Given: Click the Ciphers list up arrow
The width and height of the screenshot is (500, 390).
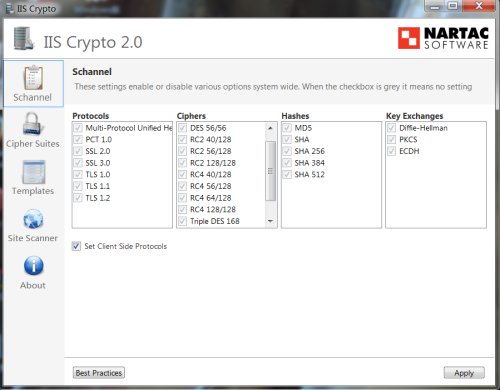Looking at the screenshot, I should [270, 128].
